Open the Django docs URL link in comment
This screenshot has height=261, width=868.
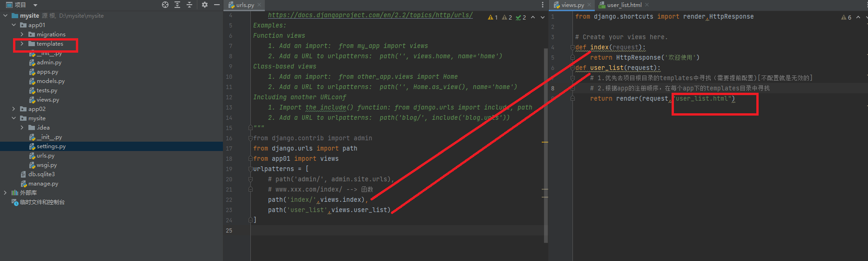pyautogui.click(x=370, y=15)
